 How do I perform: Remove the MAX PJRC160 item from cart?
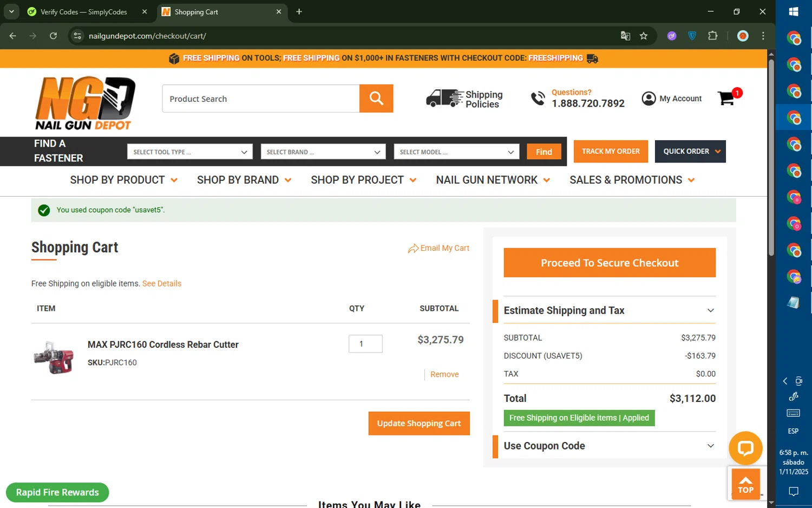pyautogui.click(x=444, y=374)
